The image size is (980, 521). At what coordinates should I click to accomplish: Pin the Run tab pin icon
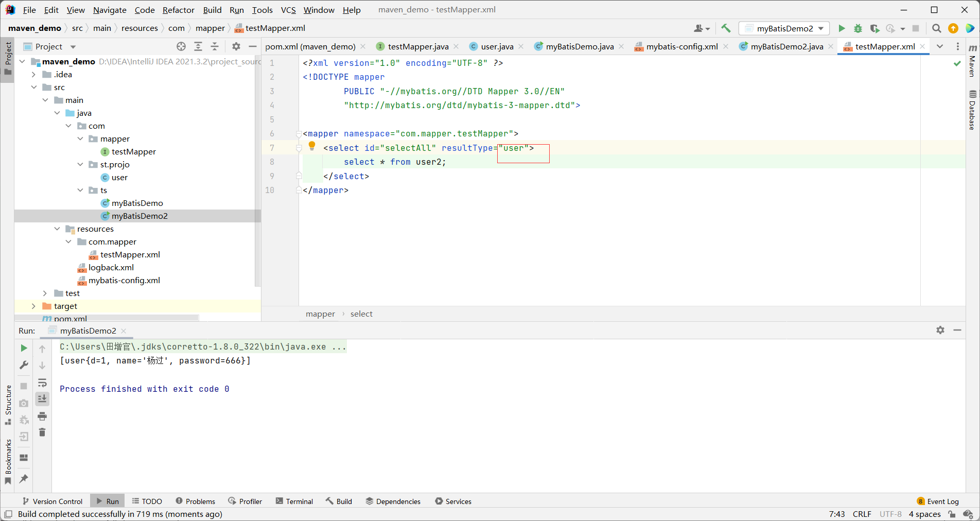(24, 478)
